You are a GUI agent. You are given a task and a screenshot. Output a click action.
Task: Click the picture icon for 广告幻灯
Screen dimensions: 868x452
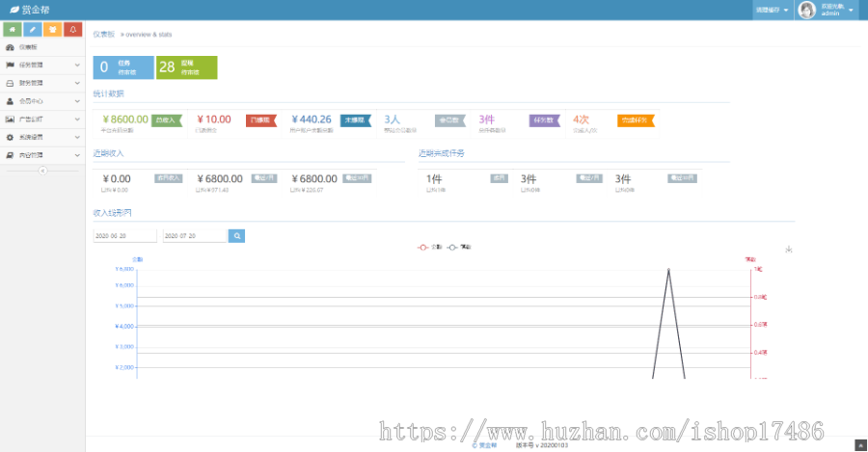(10, 119)
